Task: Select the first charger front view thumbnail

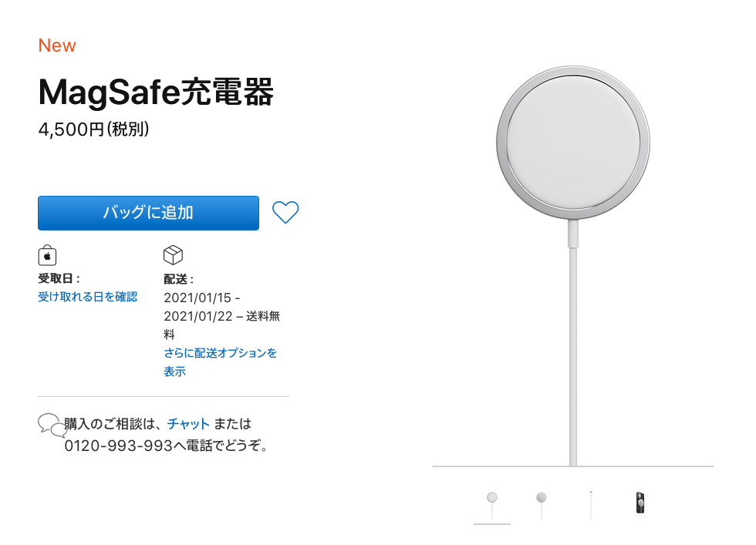Action: [x=492, y=505]
